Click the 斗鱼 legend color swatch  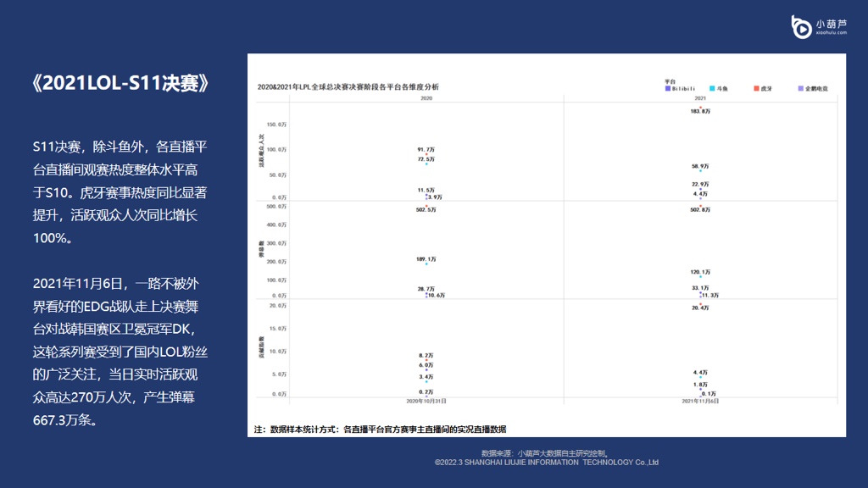click(x=712, y=88)
